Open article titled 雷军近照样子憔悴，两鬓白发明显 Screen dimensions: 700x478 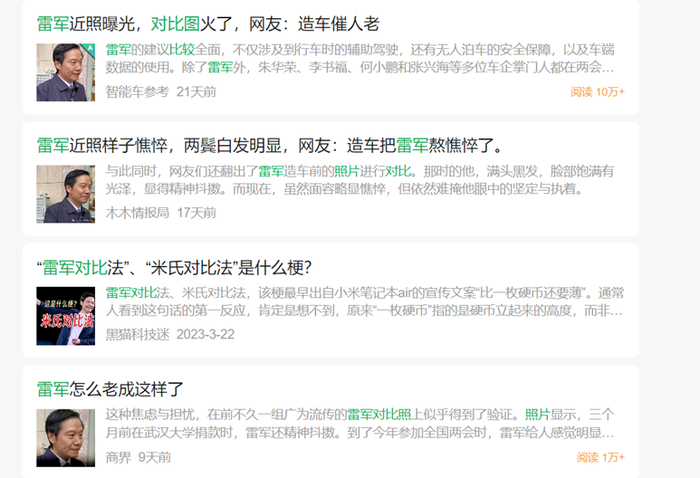pos(271,146)
